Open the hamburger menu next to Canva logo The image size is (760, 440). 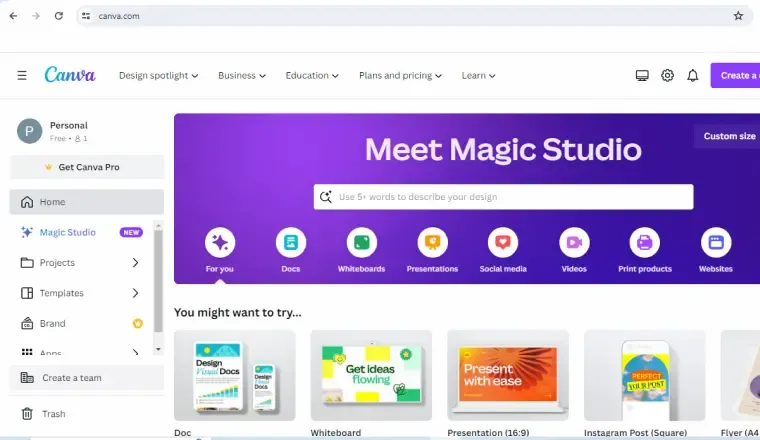22,76
